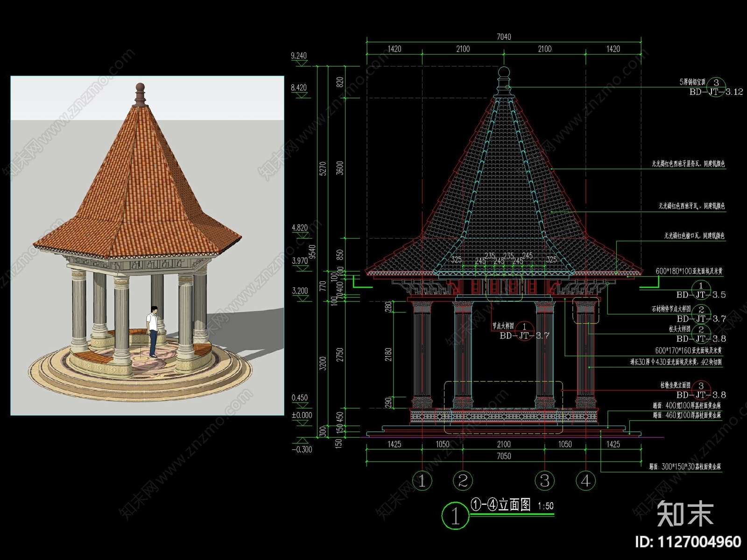Select the ridge tile note 西班牙屋脊瓦

688,164
